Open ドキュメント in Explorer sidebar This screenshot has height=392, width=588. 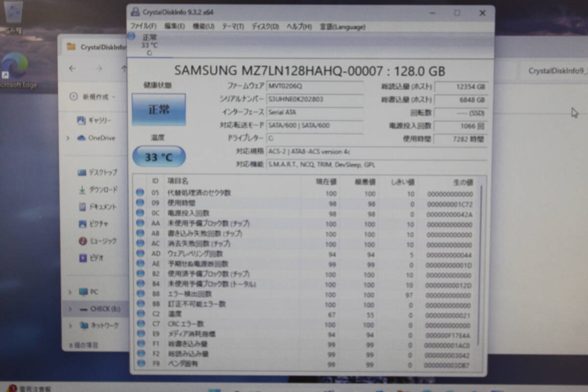pos(98,207)
